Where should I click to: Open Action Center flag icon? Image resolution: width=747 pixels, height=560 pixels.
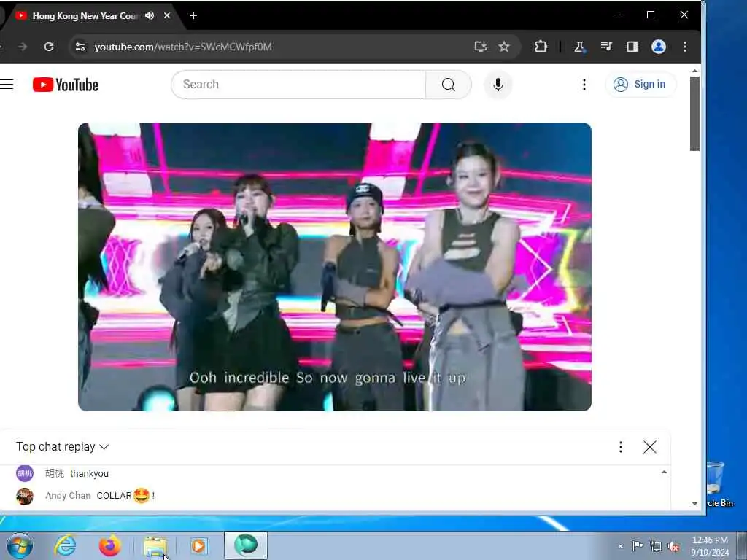click(x=638, y=546)
